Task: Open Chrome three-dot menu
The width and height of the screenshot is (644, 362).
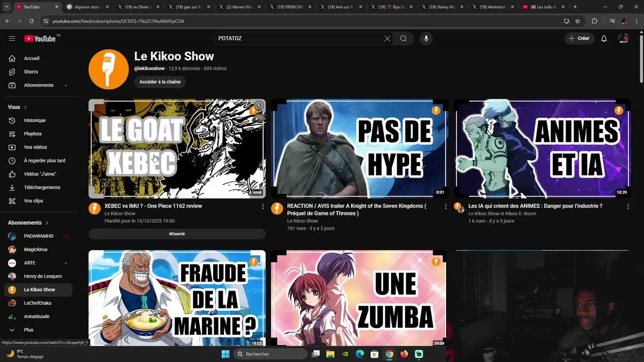Action: (637, 21)
